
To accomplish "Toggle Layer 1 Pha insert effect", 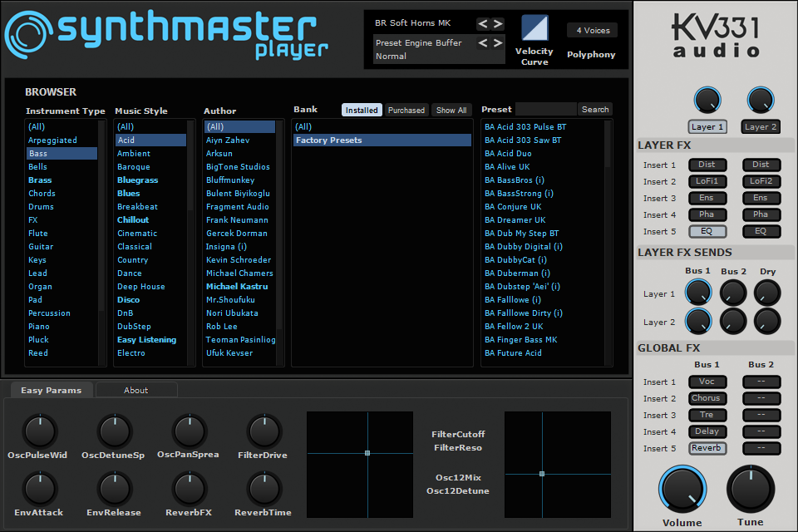I will (707, 214).
